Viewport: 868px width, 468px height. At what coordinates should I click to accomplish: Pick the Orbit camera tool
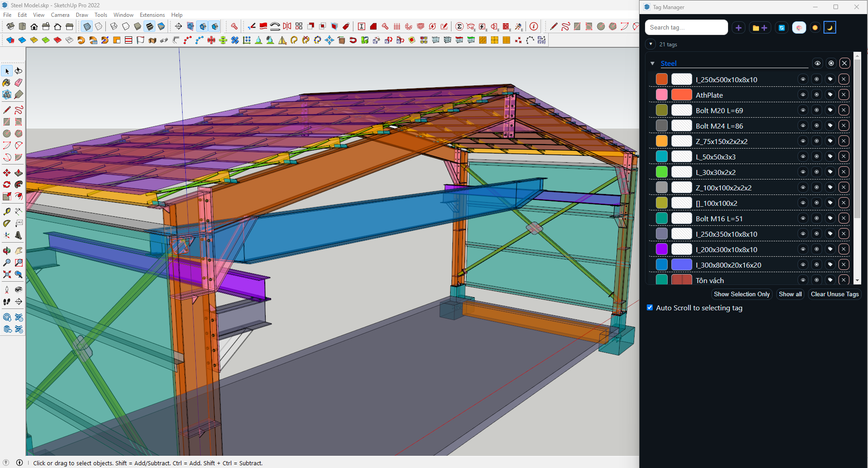7,251
